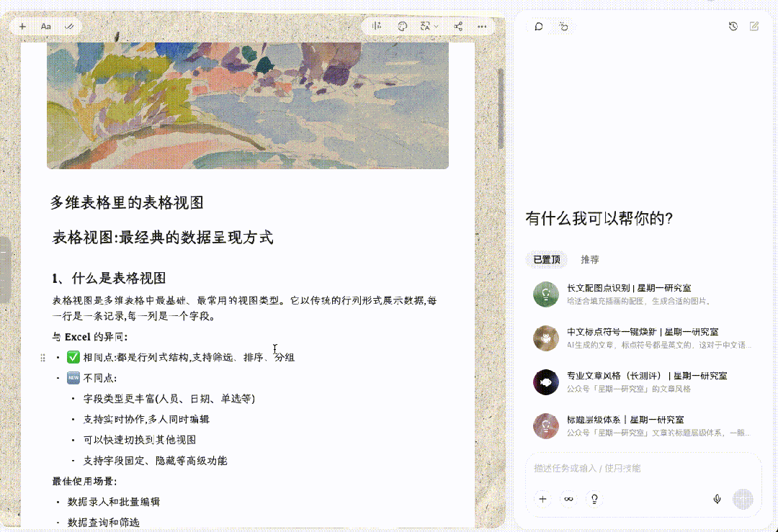Switch to the 已置顶 tab

coord(547,259)
